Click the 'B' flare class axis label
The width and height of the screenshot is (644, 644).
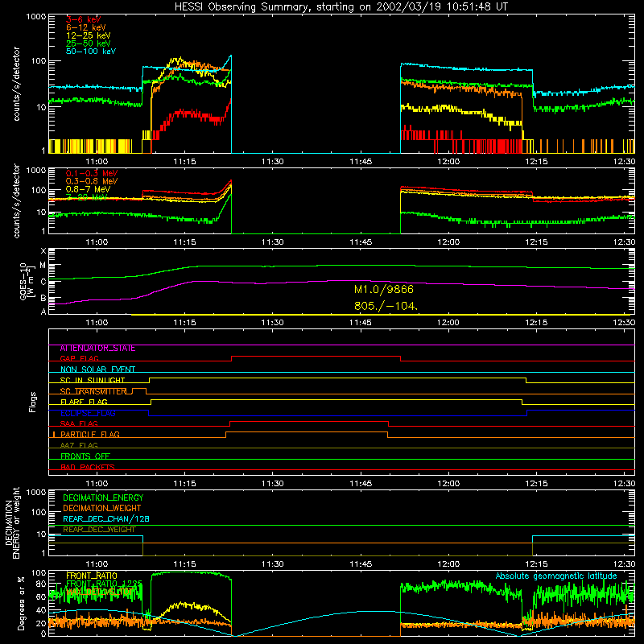point(43,299)
